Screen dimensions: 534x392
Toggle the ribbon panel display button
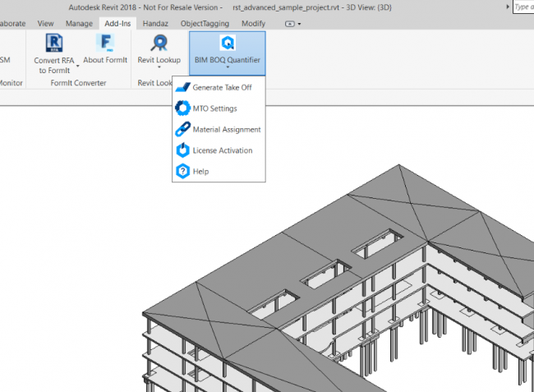292,24
